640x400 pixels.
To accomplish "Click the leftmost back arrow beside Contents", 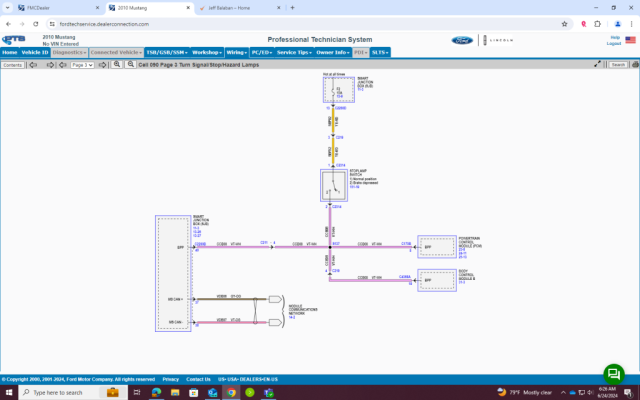I will click(33, 65).
